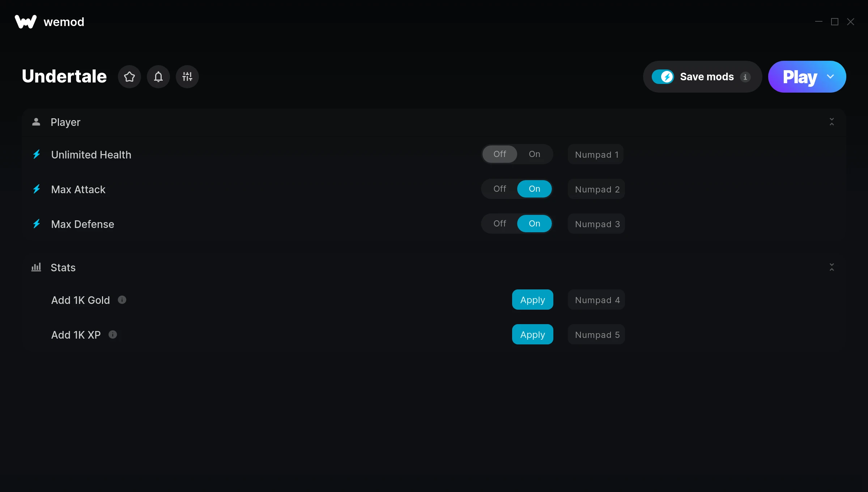Click the Unlimited Health lightning bolt icon
Screen dimensions: 868x492
pos(37,154)
